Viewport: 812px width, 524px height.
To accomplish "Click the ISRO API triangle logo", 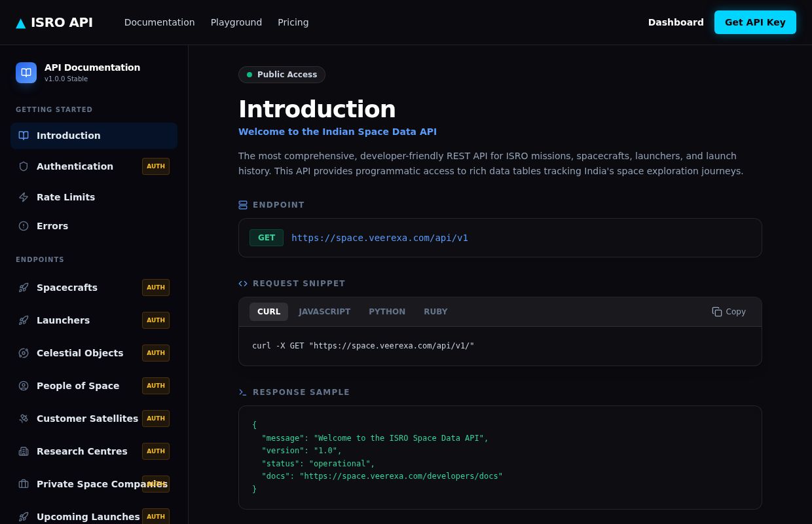I will pos(21,23).
